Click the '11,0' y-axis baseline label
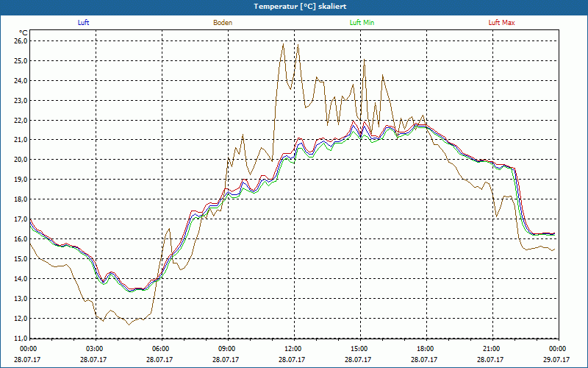The image size is (588, 368). pos(21,338)
